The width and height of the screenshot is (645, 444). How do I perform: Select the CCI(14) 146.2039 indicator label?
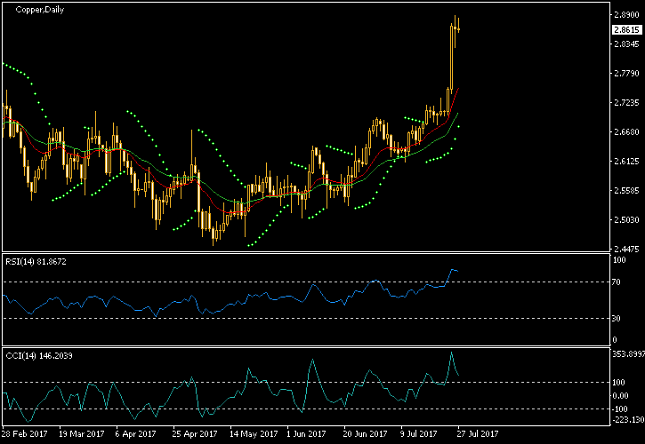tap(39, 356)
